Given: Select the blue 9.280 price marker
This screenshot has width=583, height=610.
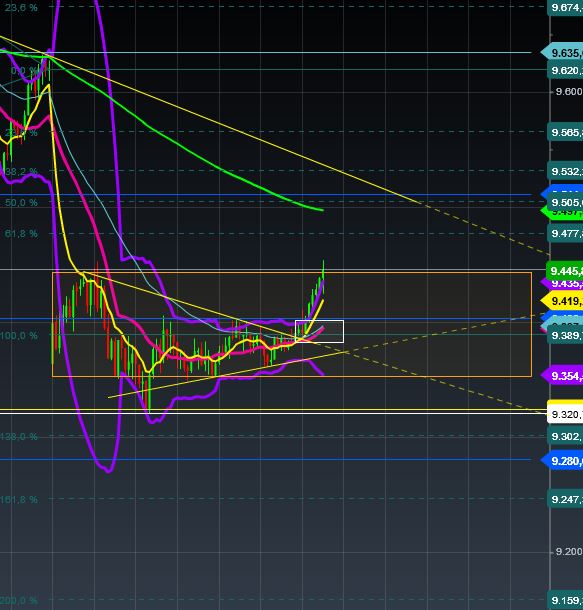Looking at the screenshot, I should [562, 461].
